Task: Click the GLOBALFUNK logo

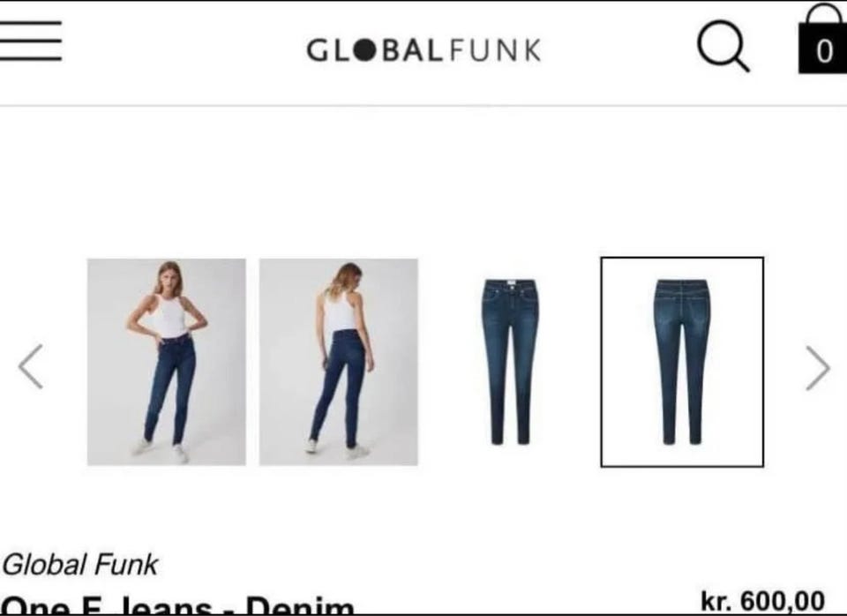Action: tap(424, 50)
